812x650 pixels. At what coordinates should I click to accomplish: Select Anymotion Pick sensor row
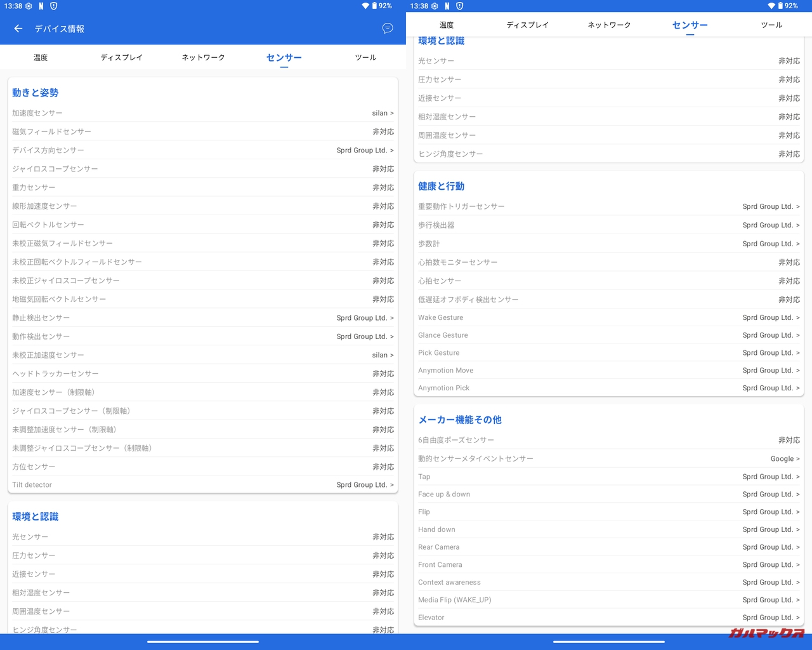[x=609, y=388]
